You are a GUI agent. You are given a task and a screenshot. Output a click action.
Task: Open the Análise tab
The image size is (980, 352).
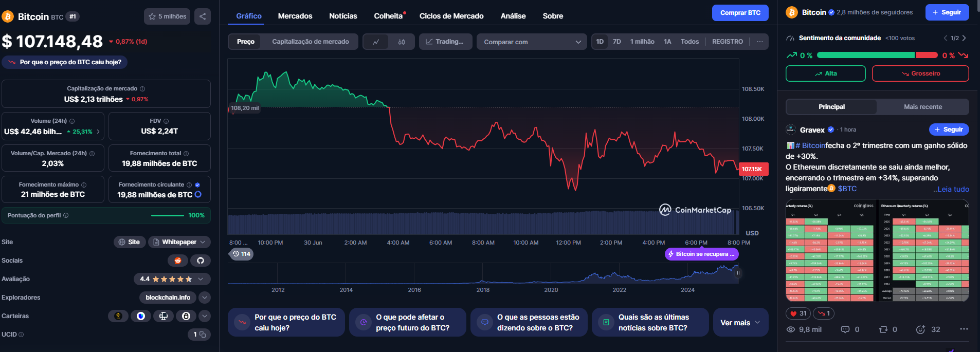pyautogui.click(x=513, y=16)
